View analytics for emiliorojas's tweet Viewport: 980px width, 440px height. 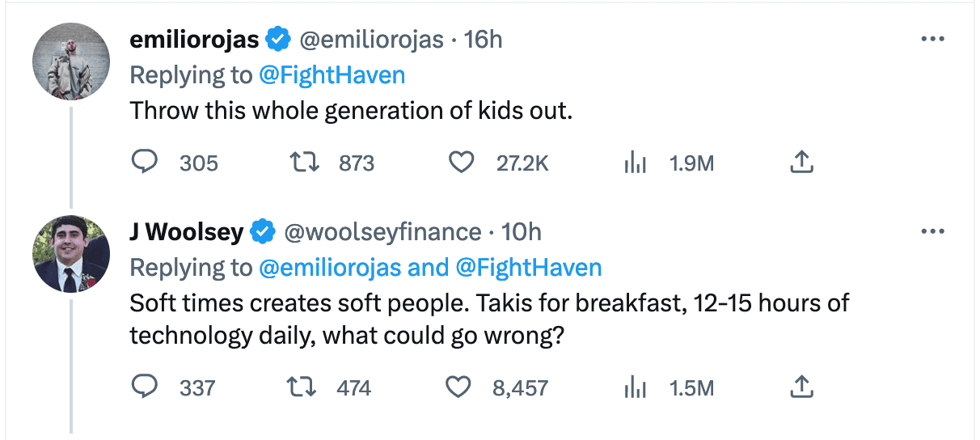[636, 163]
